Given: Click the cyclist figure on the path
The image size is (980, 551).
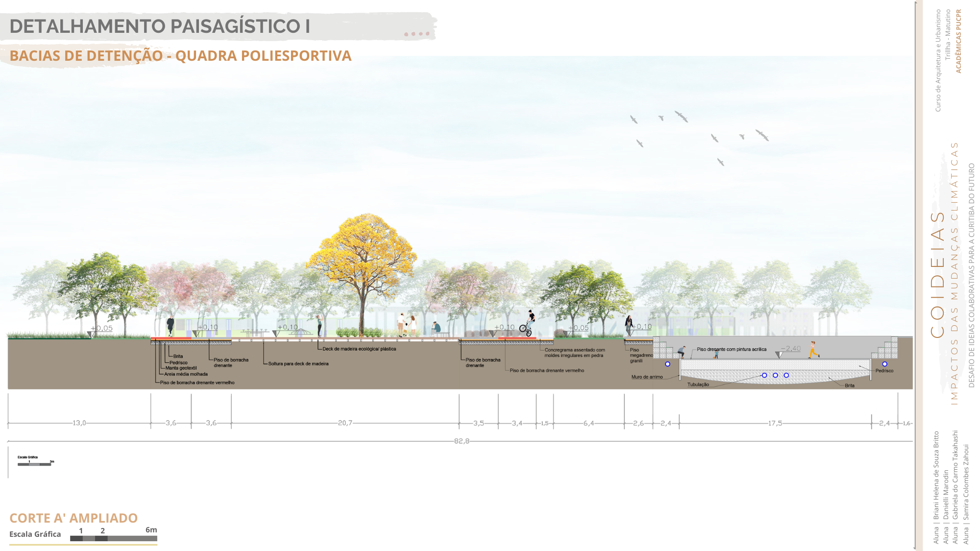Looking at the screenshot, I should point(527,324).
